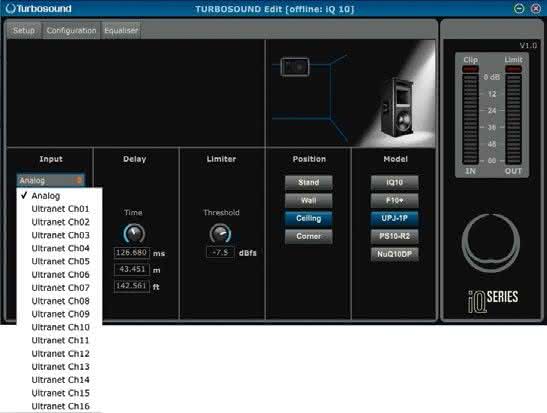This screenshot has height=413, width=547.
Task: Set position to Stand
Action: click(x=309, y=182)
